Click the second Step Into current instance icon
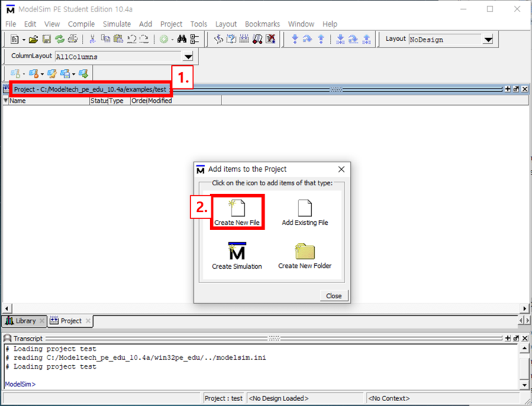532x406 pixels. [x=340, y=40]
